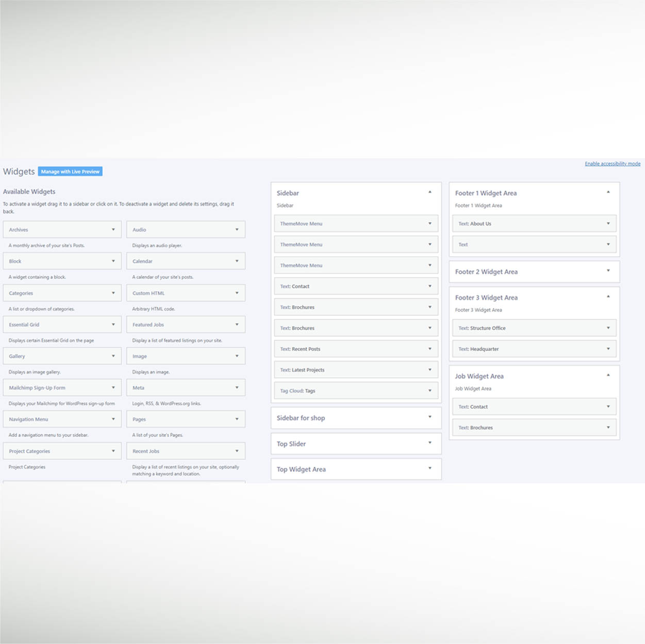Open the Navigation Menu widget arrow
645x644 pixels.
(113, 419)
